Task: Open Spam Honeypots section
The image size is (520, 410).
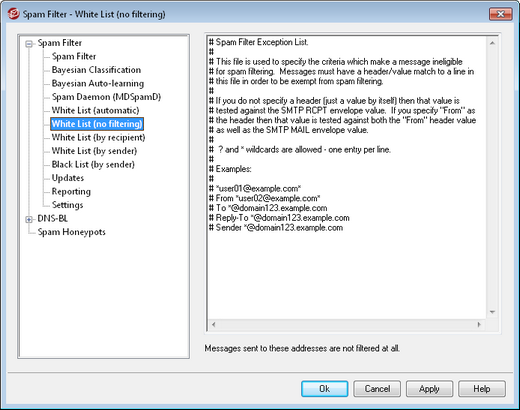Action: point(71,232)
